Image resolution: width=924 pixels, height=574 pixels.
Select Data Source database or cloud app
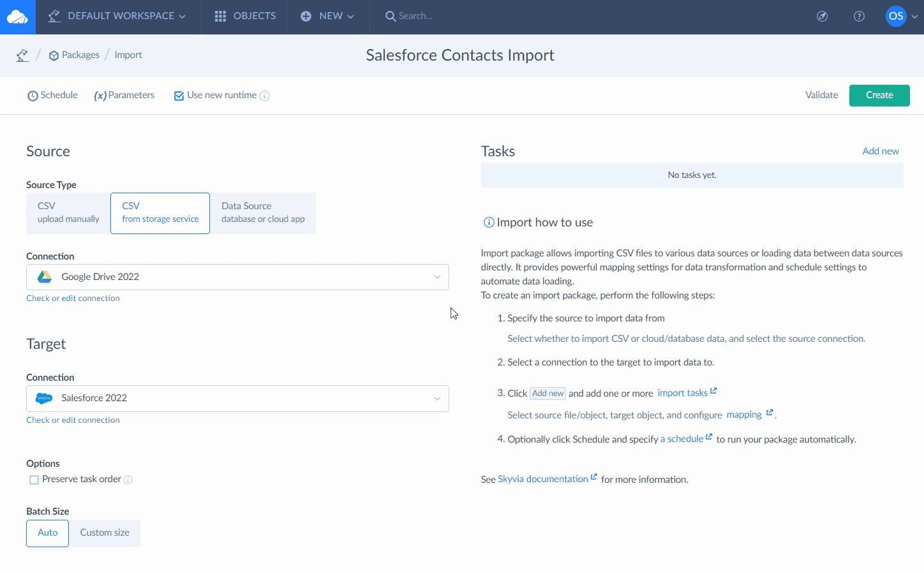[263, 213]
